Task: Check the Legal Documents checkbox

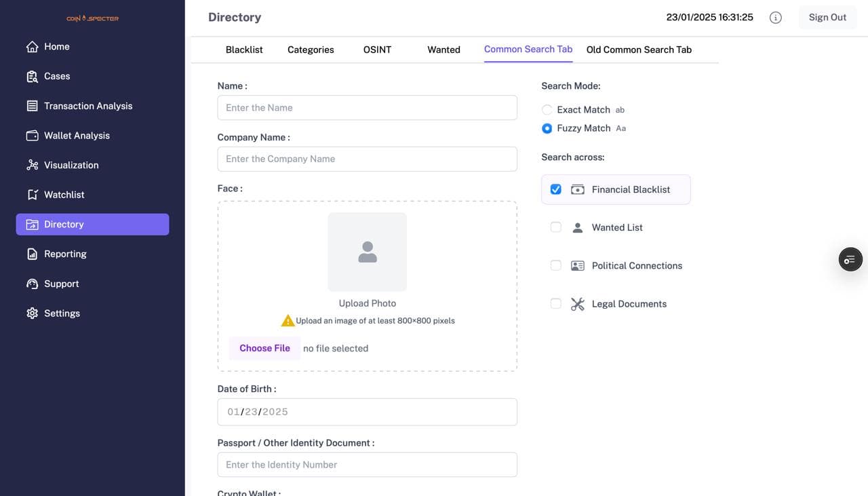Action: [556, 304]
